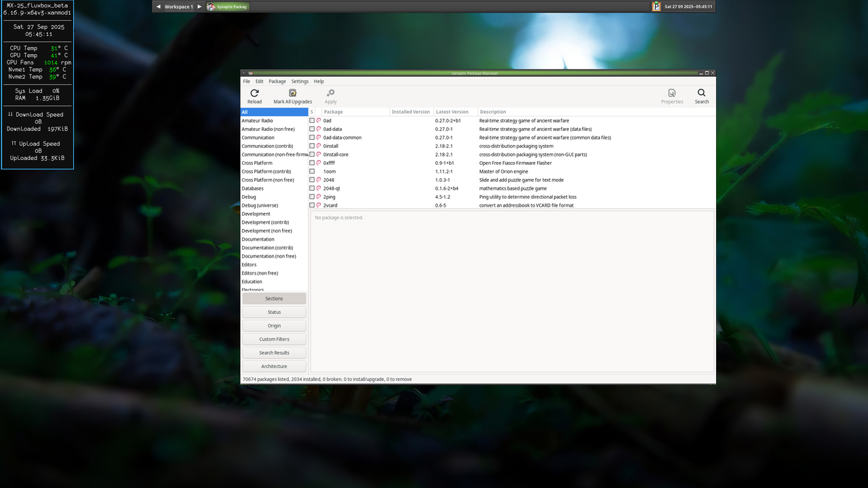Go to next workspace with the right arrow

point(199,7)
